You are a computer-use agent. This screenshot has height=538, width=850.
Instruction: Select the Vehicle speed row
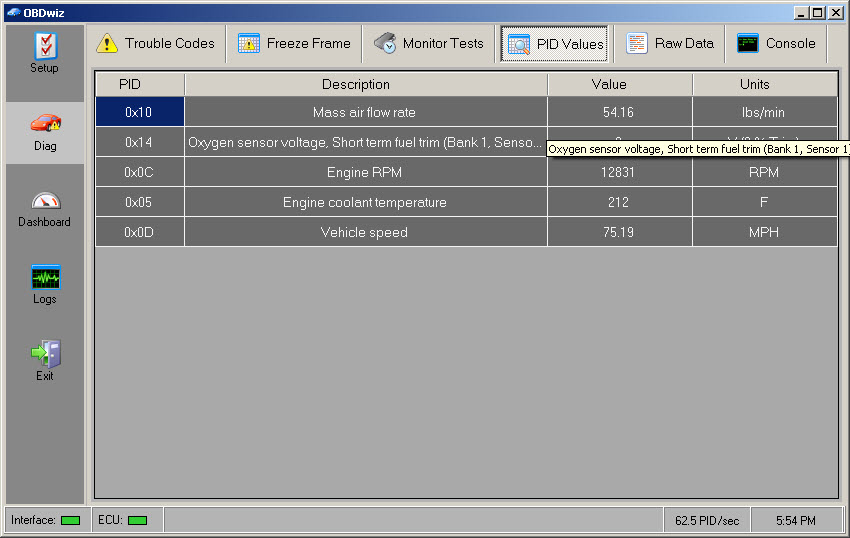(x=365, y=232)
